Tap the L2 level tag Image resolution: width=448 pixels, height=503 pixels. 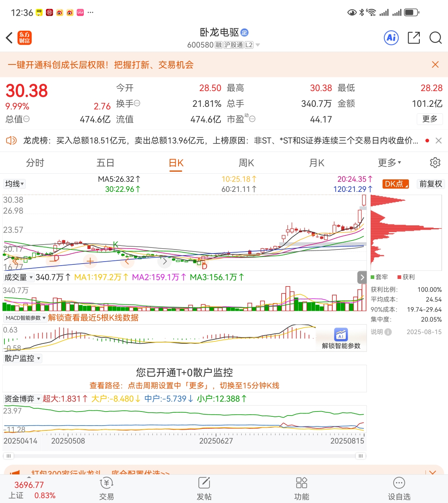point(249,45)
